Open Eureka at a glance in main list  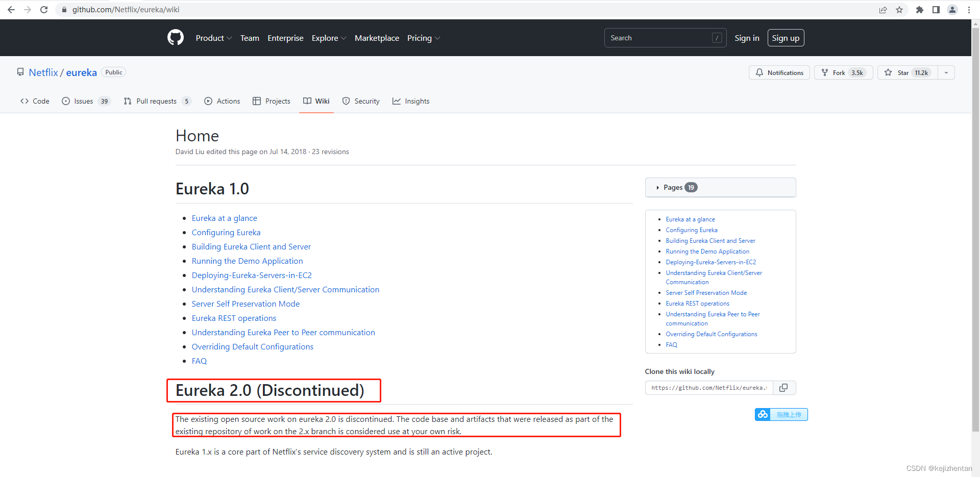tap(224, 218)
